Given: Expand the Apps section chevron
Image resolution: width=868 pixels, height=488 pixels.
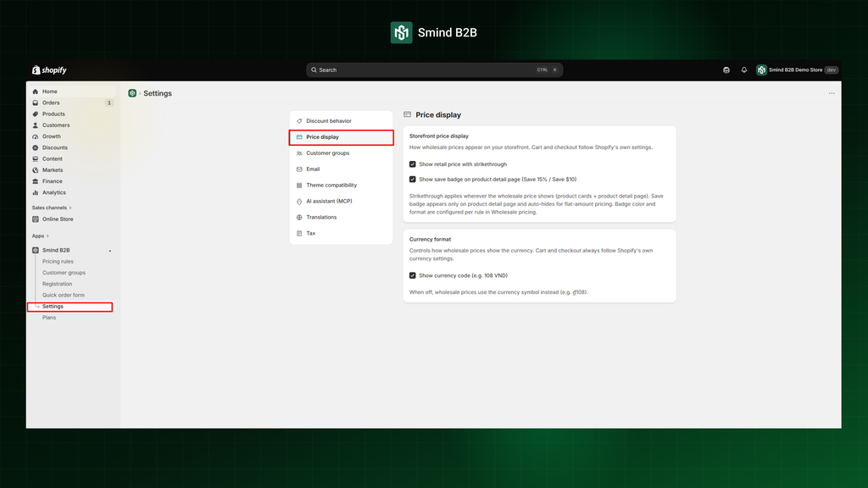Looking at the screenshot, I should tap(47, 236).
